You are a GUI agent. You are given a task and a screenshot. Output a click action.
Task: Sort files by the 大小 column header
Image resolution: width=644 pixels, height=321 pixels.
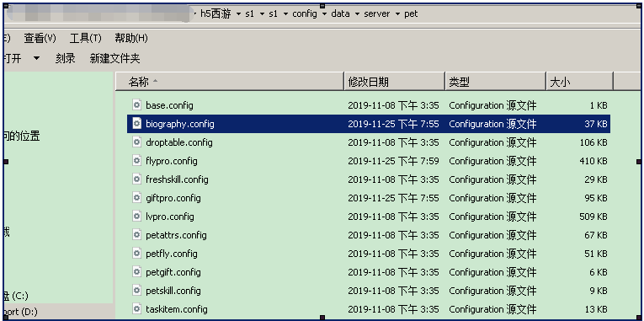click(x=579, y=82)
